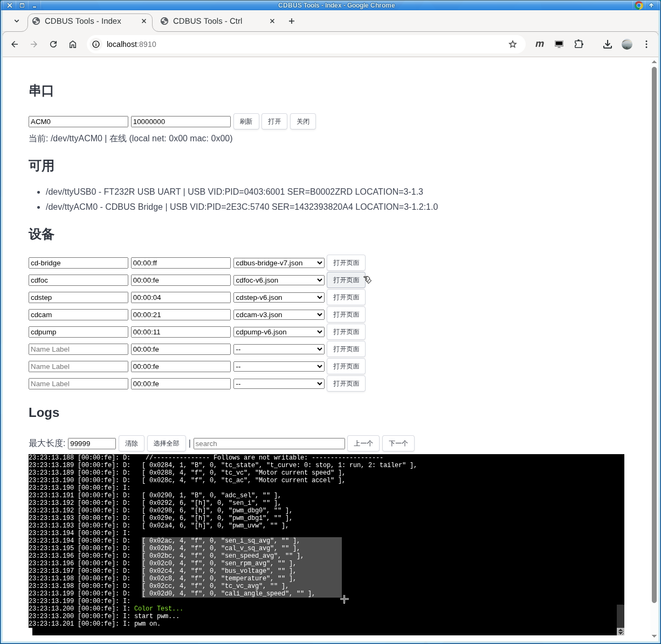Switch to CDBUS Tools - Ctrl tab
661x644 pixels.
[208, 21]
